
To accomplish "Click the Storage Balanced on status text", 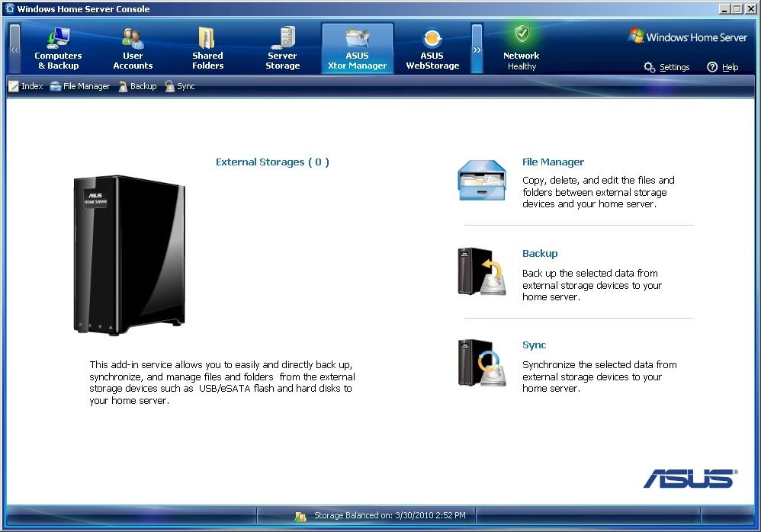I will 390,515.
